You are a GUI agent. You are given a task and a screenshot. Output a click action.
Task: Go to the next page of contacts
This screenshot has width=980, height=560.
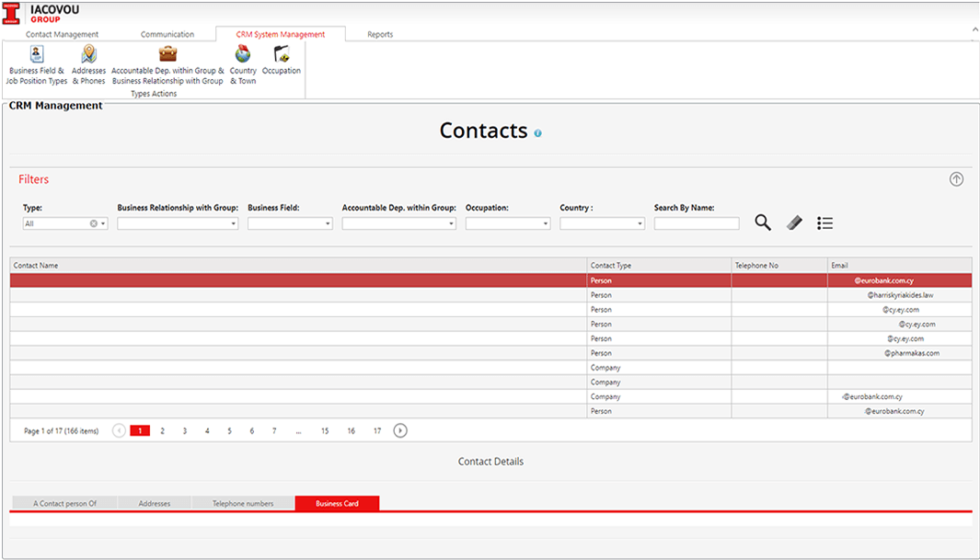pos(400,430)
